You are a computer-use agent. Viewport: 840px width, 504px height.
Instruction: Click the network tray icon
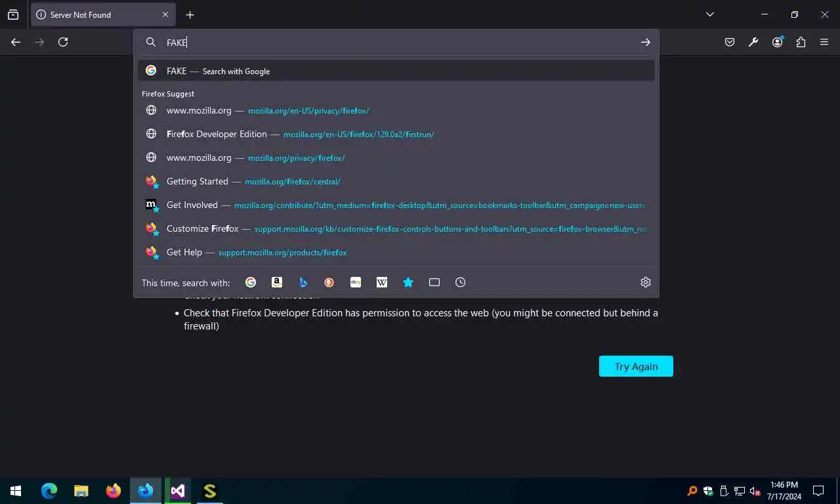pos(740,491)
